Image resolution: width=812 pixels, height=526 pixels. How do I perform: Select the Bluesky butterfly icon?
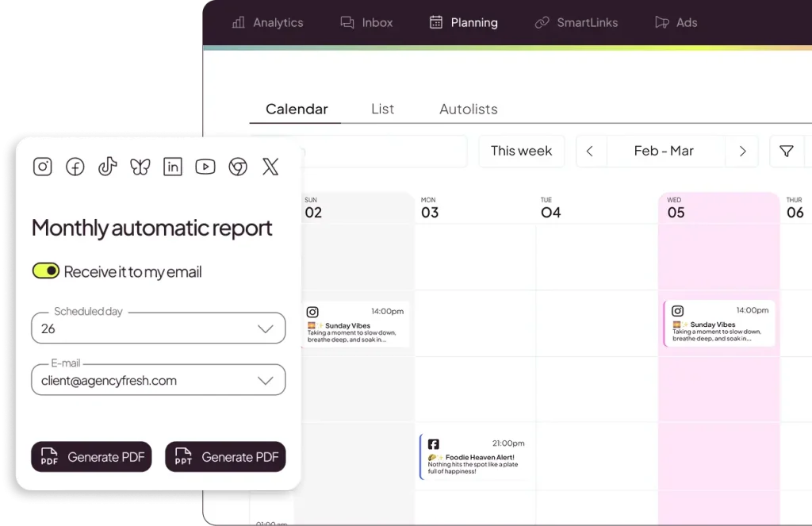(140, 167)
